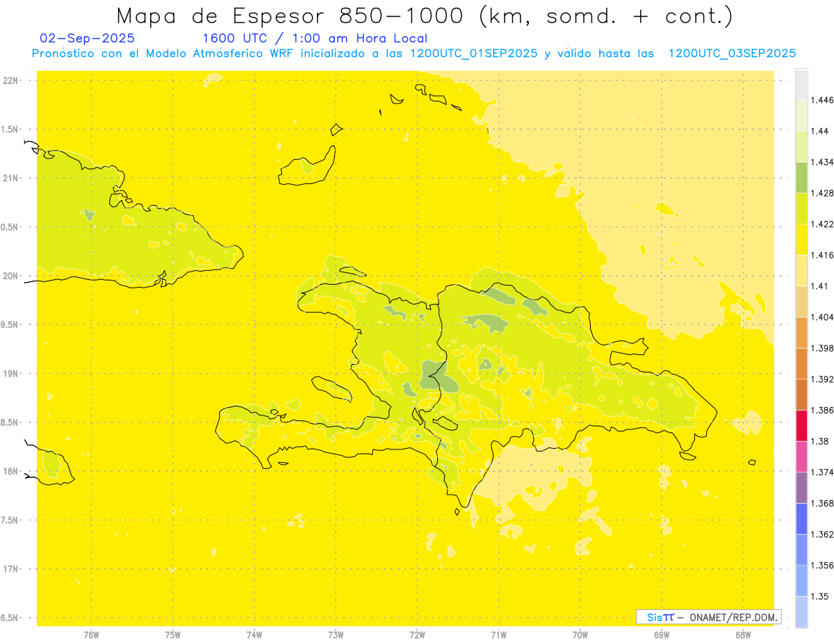The image size is (834, 644).
Task: Click the tan 1.404–1.41 legend swatch
Action: coord(801,301)
